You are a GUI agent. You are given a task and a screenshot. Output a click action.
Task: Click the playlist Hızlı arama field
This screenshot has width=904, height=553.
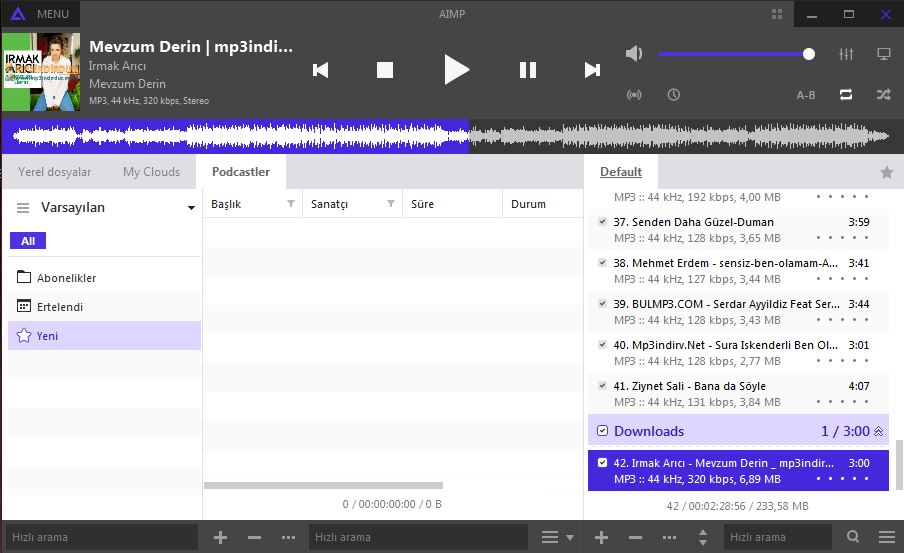(x=777, y=537)
